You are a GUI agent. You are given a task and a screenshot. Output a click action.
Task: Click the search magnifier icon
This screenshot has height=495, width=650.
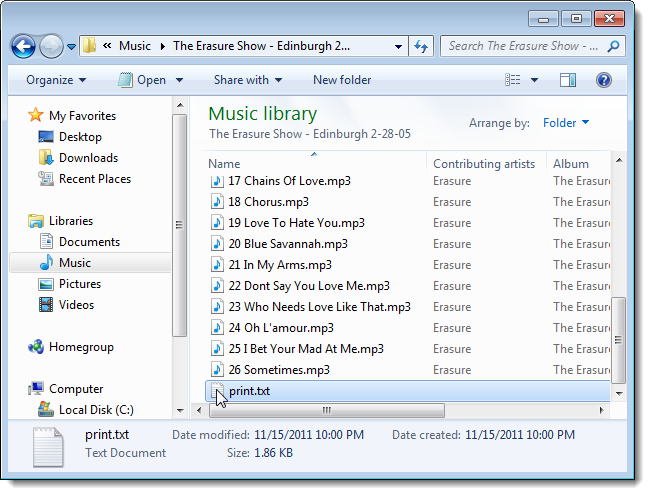point(614,46)
